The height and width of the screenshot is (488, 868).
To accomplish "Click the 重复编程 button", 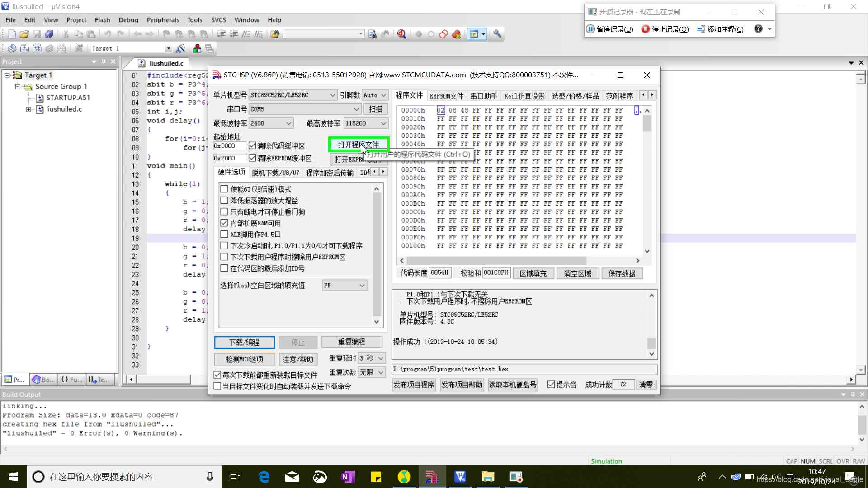I will pos(352,342).
